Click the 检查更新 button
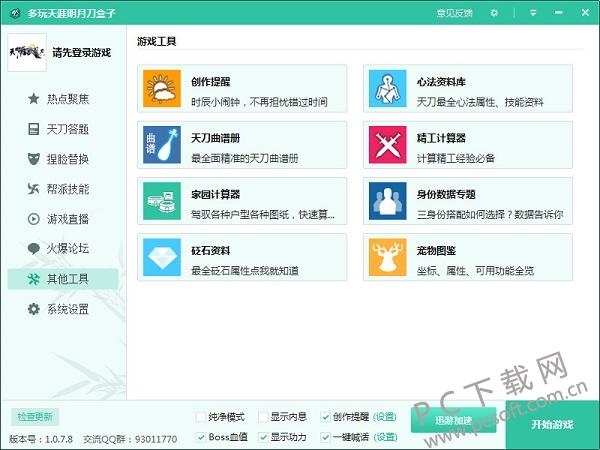Screen dimensions: 600x450 click(35, 417)
